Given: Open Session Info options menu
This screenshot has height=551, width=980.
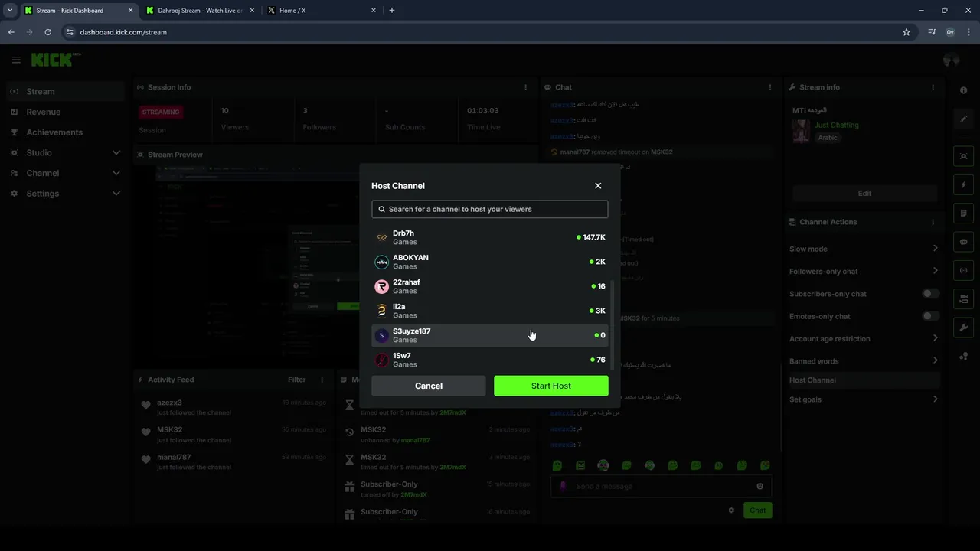Looking at the screenshot, I should (x=525, y=87).
